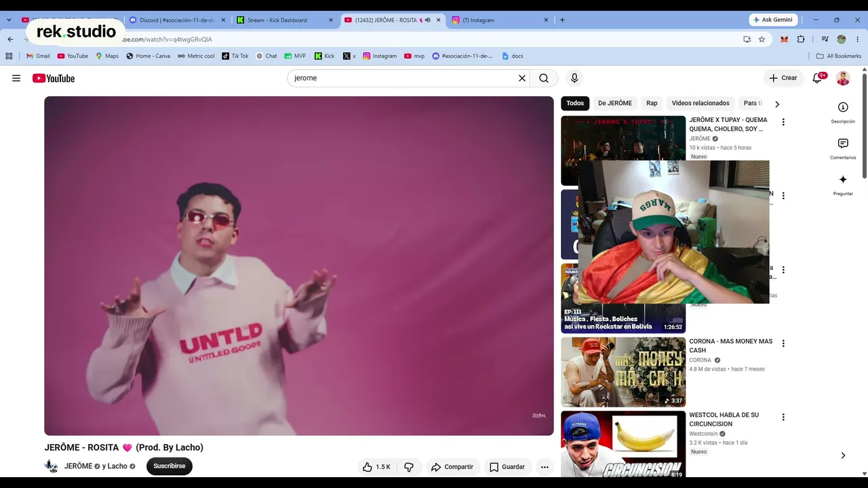The height and width of the screenshot is (488, 868).
Task: Open options for JERÔME X TUPAY video
Action: coord(783,122)
